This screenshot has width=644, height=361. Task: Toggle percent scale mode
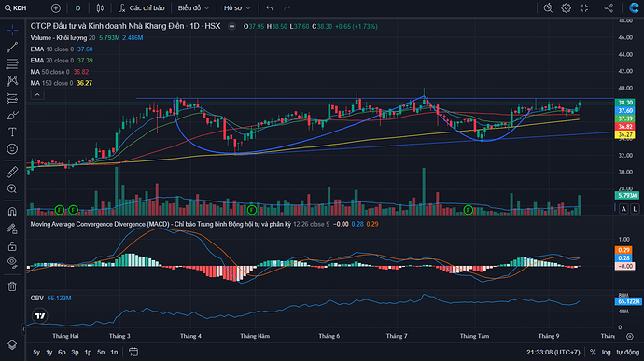coord(593,352)
